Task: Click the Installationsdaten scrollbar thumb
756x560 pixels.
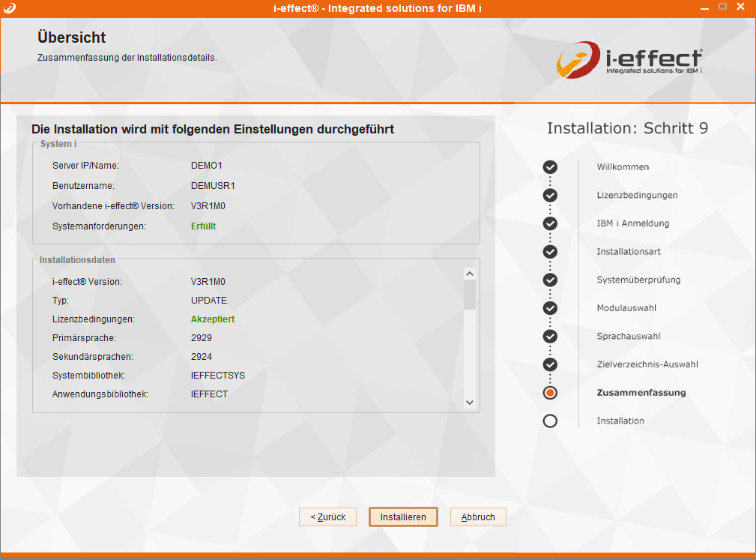Action: (470, 295)
